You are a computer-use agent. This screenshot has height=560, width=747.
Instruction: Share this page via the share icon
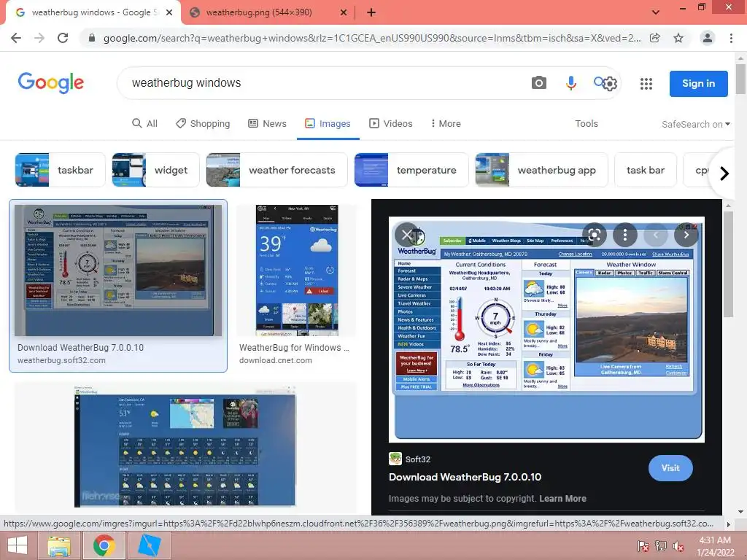(655, 38)
